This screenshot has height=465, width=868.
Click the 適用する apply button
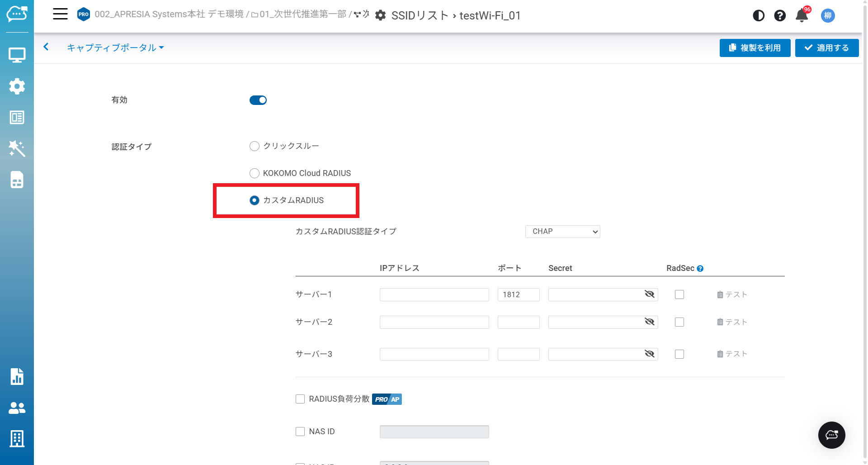pos(826,48)
